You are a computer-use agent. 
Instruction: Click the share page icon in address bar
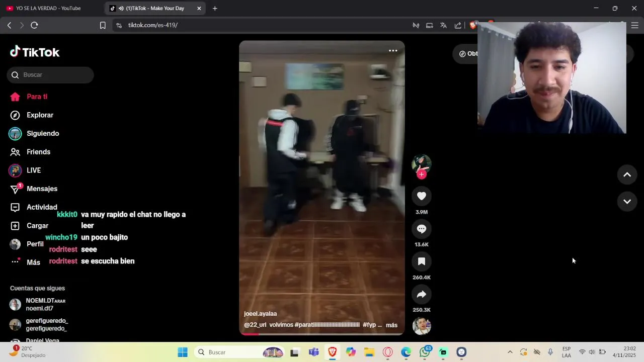(x=458, y=25)
